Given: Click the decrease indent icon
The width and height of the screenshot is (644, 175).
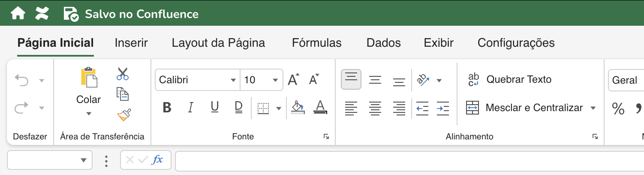Looking at the screenshot, I should coord(422,109).
